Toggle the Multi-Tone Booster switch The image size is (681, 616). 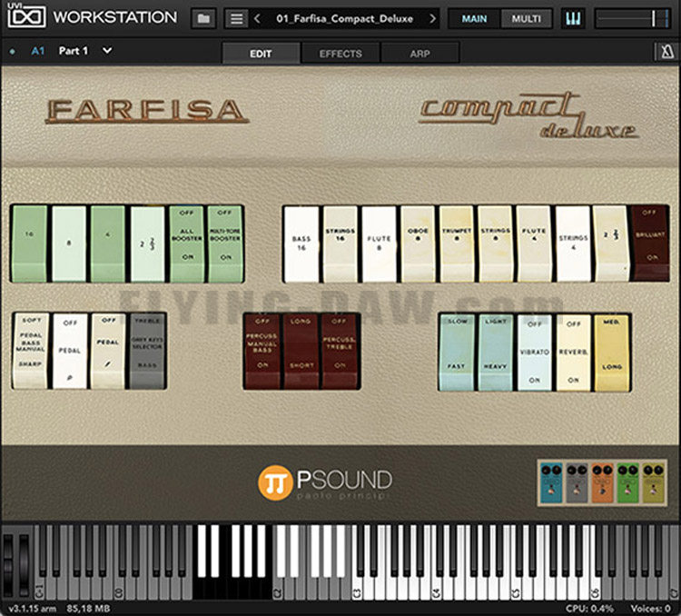[225, 243]
